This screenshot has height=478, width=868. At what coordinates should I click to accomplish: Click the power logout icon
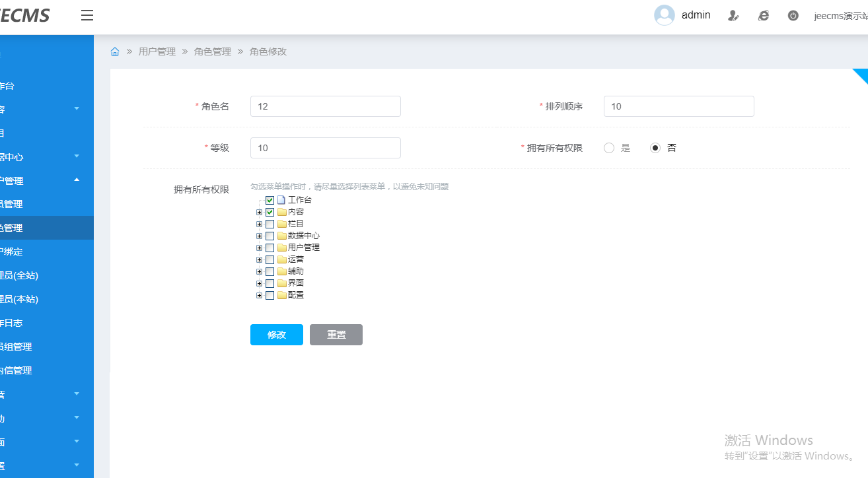[793, 15]
